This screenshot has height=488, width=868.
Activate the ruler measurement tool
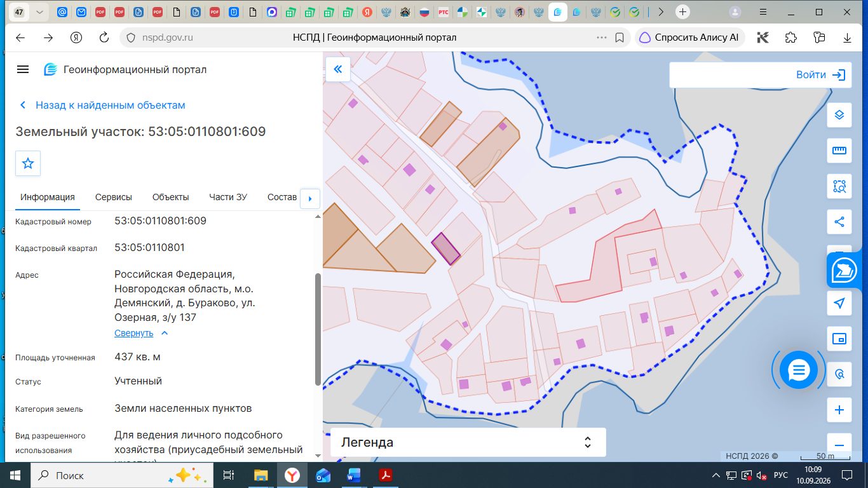point(839,151)
